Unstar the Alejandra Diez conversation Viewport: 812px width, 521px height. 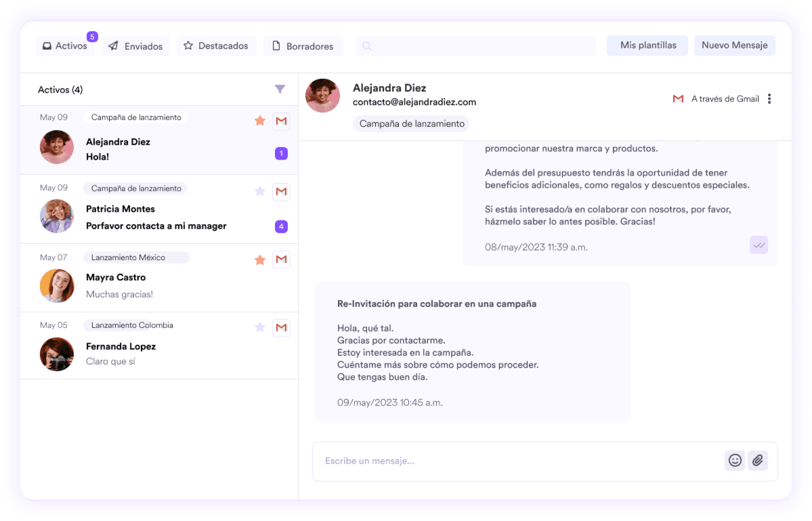[260, 121]
